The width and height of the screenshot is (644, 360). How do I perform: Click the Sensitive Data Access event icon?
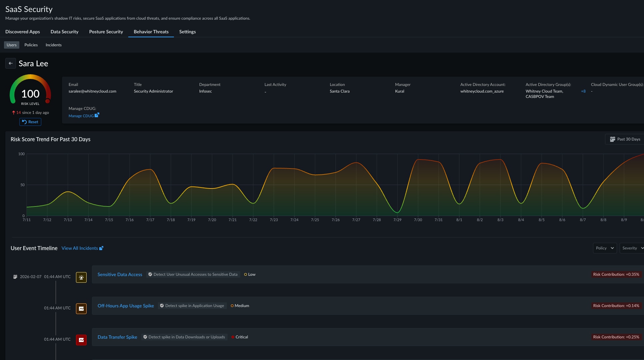81,277
